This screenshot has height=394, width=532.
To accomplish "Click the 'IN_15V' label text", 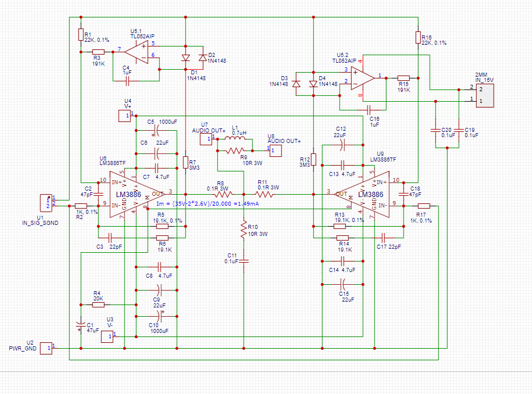I will click(484, 80).
